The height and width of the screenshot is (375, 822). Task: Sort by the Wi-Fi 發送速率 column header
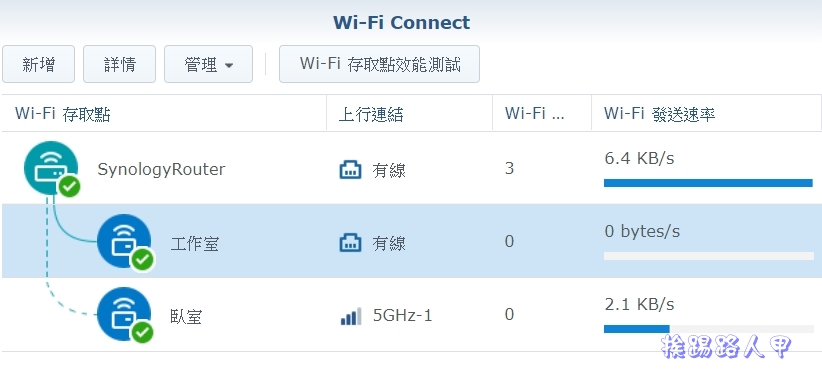click(x=706, y=114)
